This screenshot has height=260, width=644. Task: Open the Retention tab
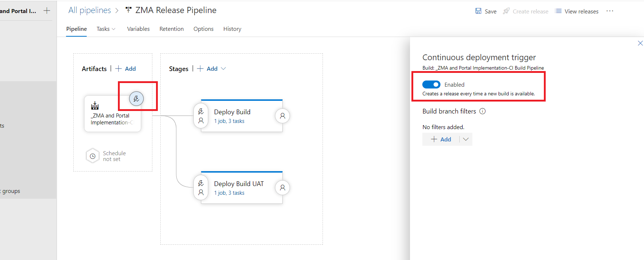coord(172,29)
